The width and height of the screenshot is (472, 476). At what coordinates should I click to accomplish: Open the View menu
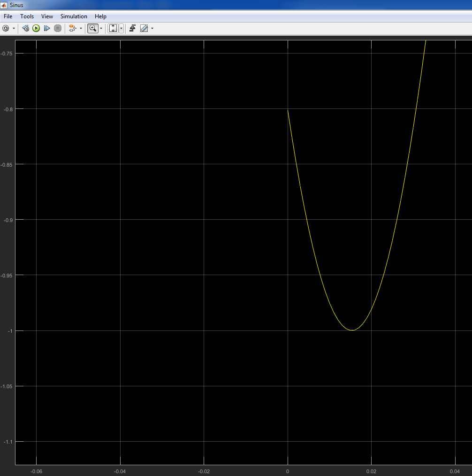click(x=47, y=16)
